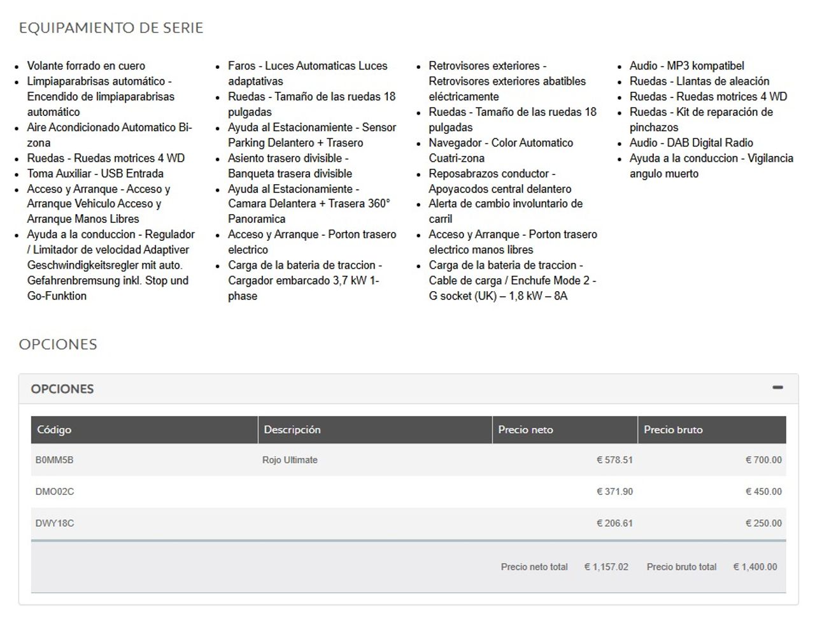Click the € 450.00 gross price
Image resolution: width=815 pixels, height=644 pixels.
pyautogui.click(x=763, y=492)
